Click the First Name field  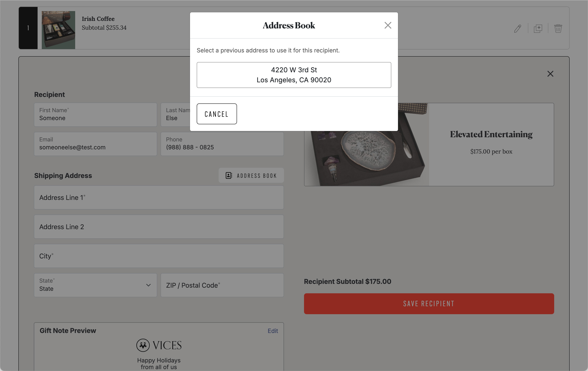tap(95, 114)
